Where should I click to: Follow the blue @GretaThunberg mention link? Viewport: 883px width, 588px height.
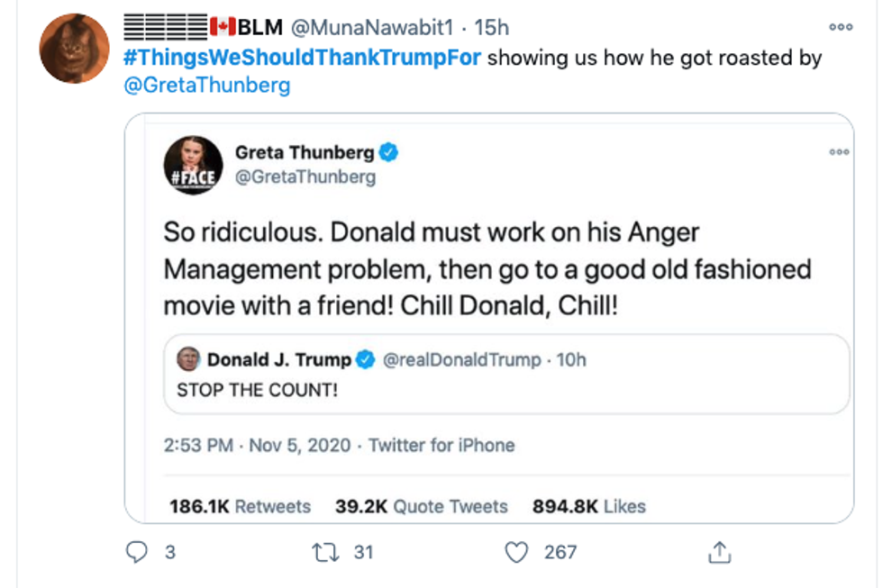[x=207, y=86]
